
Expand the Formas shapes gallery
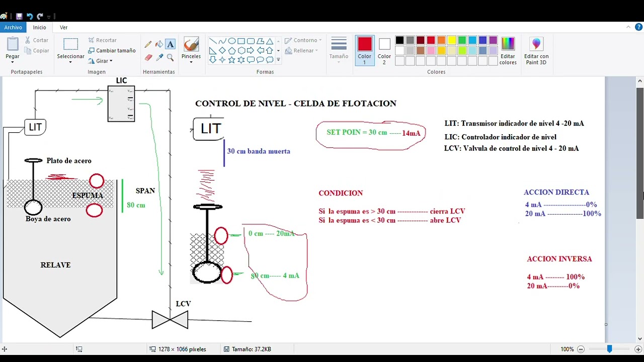click(278, 60)
